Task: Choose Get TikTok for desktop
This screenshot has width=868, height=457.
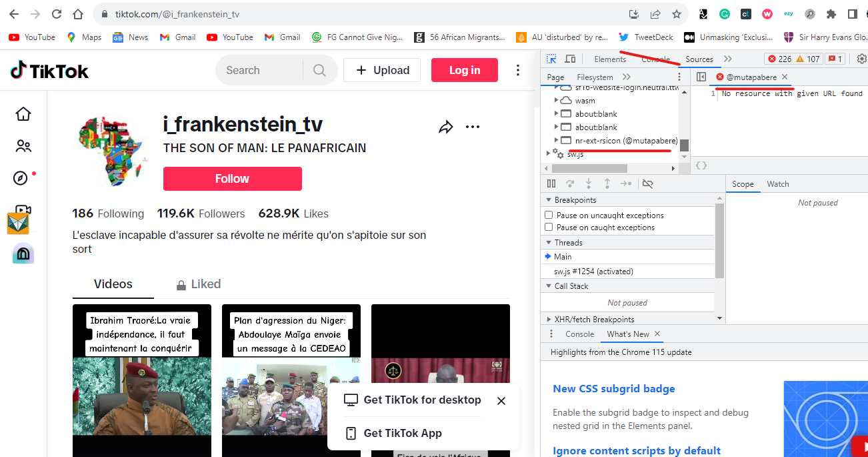Action: tap(413, 400)
